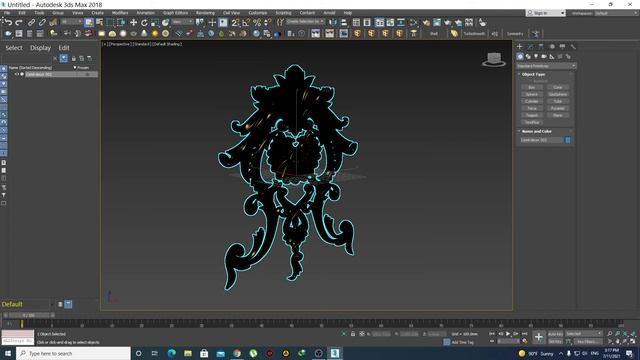Open Scene Explorer Display menu

coord(40,48)
